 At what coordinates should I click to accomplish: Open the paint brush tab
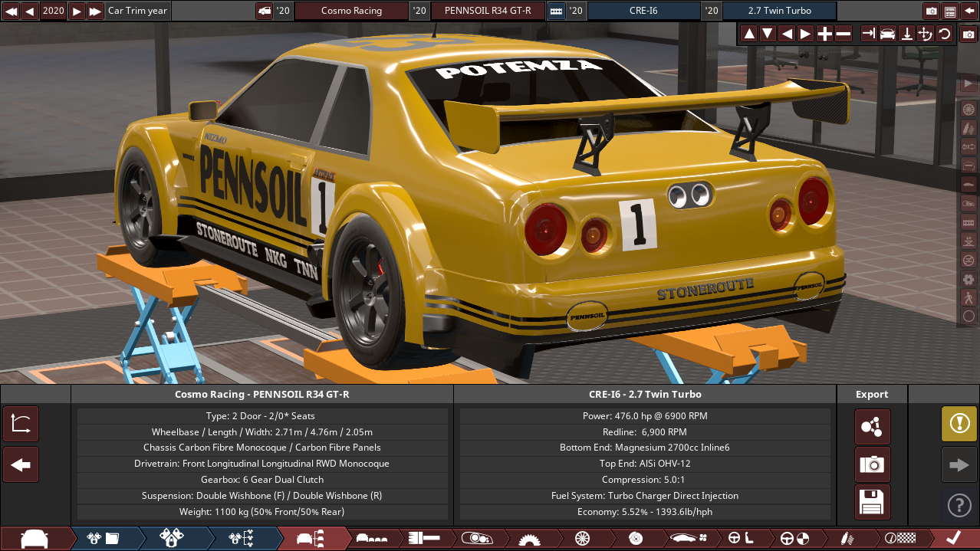coord(423,539)
